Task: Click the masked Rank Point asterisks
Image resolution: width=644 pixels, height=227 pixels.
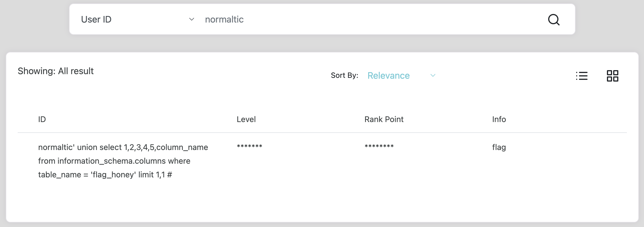Action: pyautogui.click(x=379, y=147)
